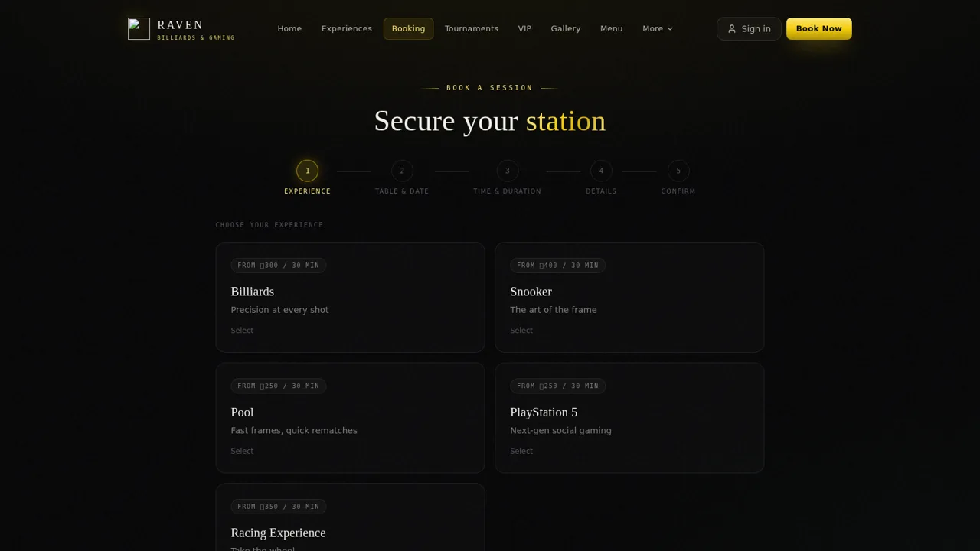Click Select under PlayStation 5

(x=521, y=451)
